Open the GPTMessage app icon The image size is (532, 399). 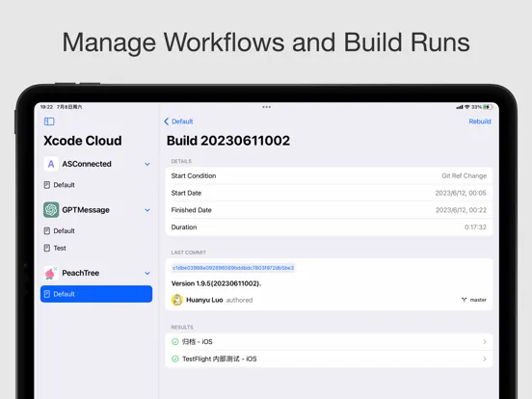pos(51,210)
